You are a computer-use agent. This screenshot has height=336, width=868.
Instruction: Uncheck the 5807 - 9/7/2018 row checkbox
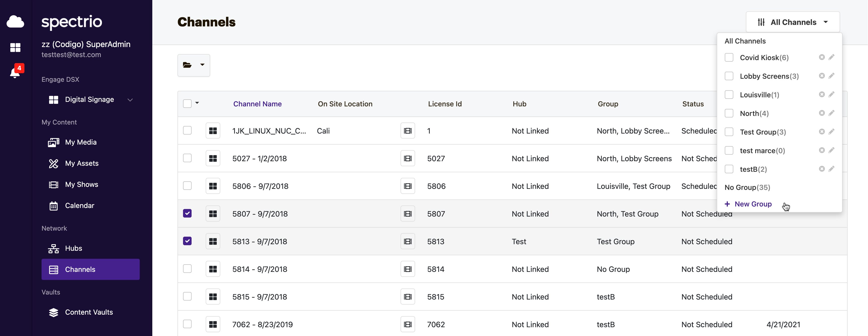click(x=187, y=214)
